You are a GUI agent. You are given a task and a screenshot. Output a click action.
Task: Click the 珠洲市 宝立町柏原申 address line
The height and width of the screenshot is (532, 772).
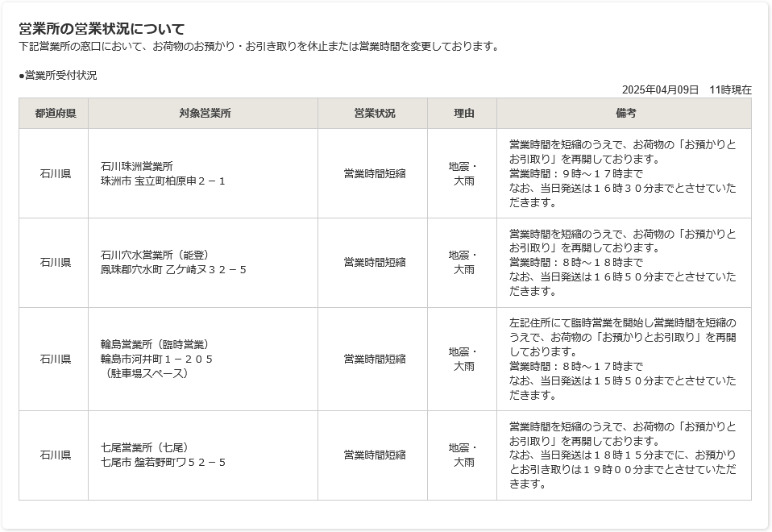click(163, 181)
